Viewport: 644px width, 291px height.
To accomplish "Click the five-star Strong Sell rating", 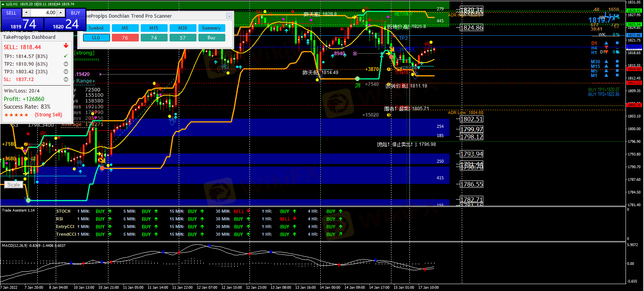I will coord(16,115).
